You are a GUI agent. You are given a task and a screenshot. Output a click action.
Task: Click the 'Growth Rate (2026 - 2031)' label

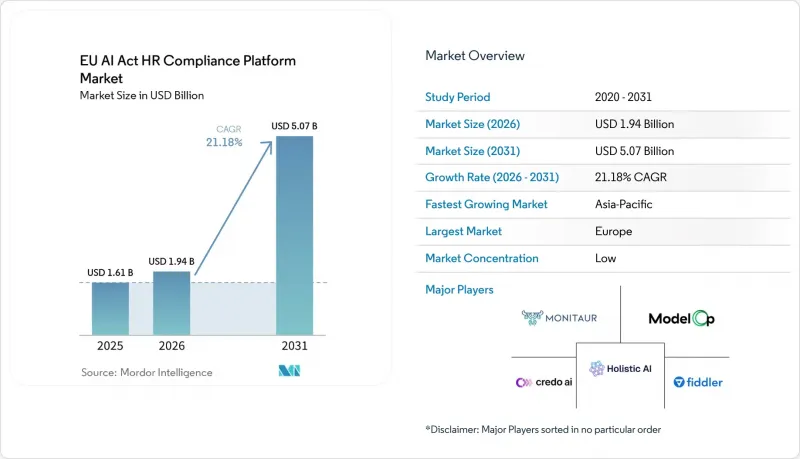(x=492, y=177)
